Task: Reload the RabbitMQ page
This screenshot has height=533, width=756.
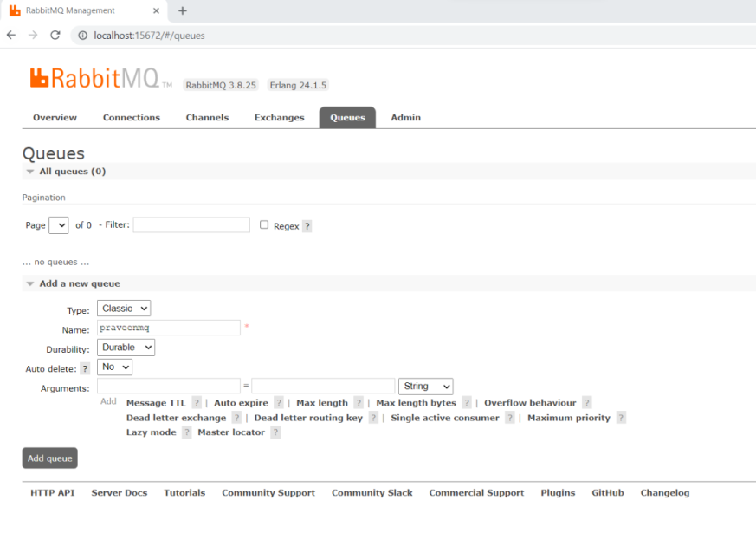Action: [55, 35]
